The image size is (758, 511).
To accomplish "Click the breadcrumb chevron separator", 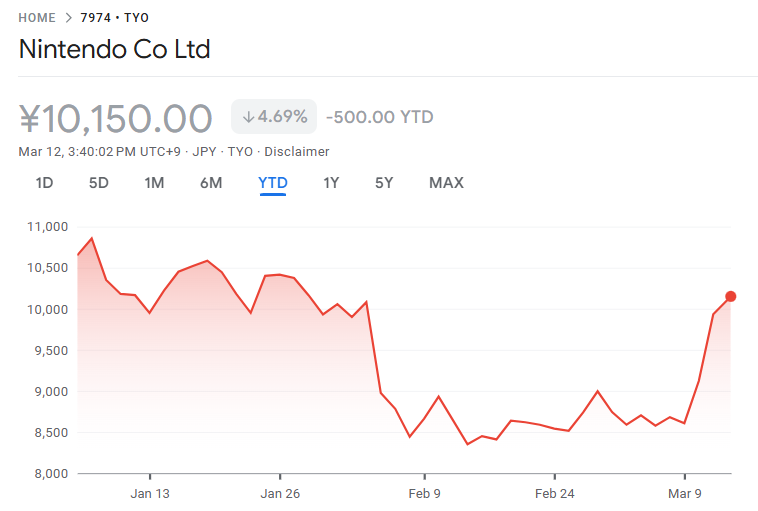I will (x=68, y=18).
